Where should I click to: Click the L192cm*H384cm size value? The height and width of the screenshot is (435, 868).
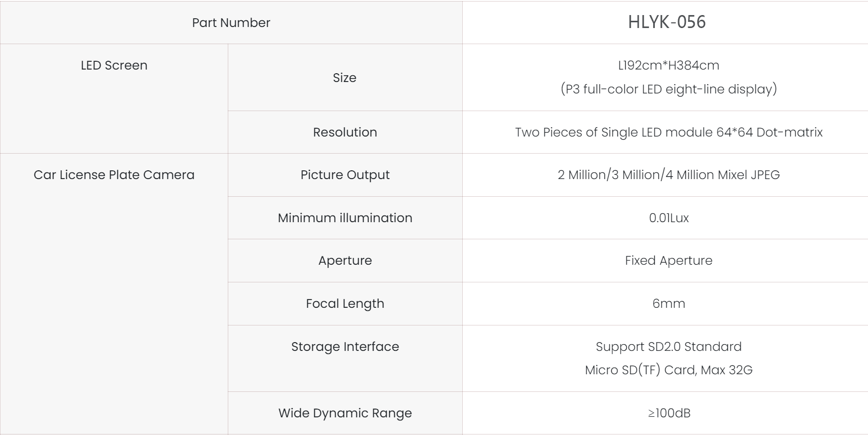668,65
